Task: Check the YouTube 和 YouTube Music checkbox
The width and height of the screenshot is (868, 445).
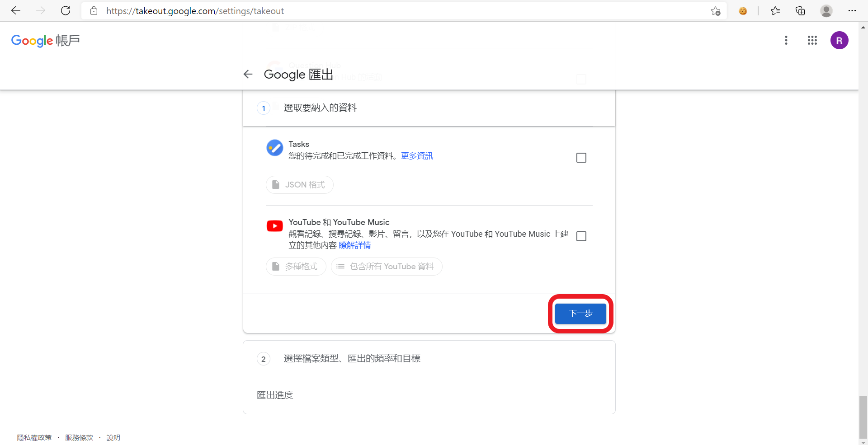Action: point(581,236)
